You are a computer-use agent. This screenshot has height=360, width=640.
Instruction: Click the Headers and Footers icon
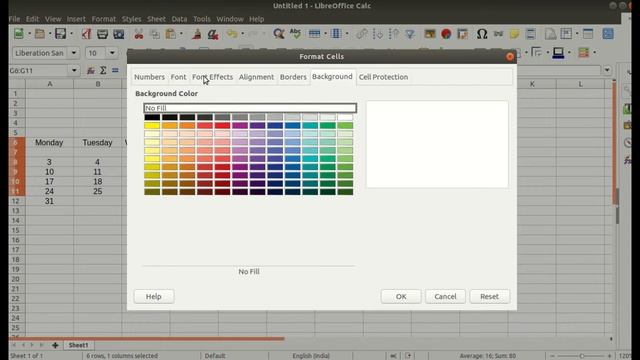pos(531,34)
